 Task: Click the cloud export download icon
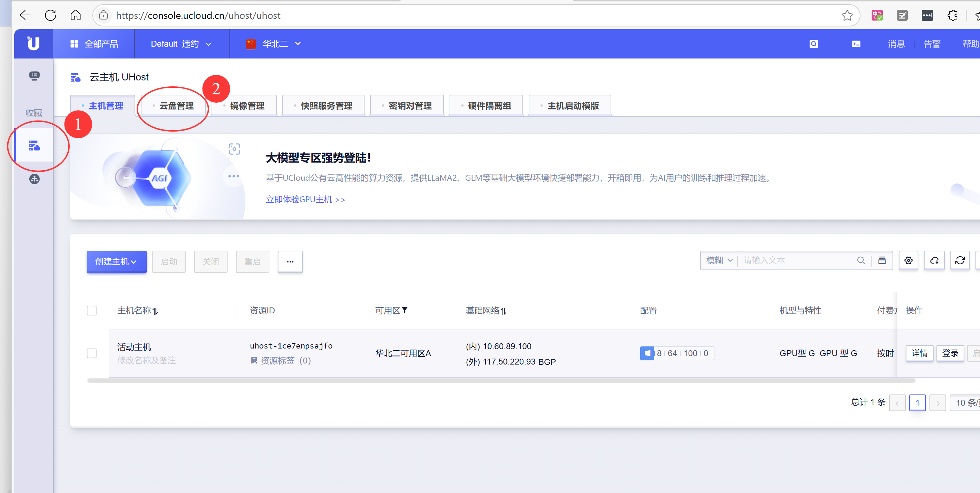(934, 260)
